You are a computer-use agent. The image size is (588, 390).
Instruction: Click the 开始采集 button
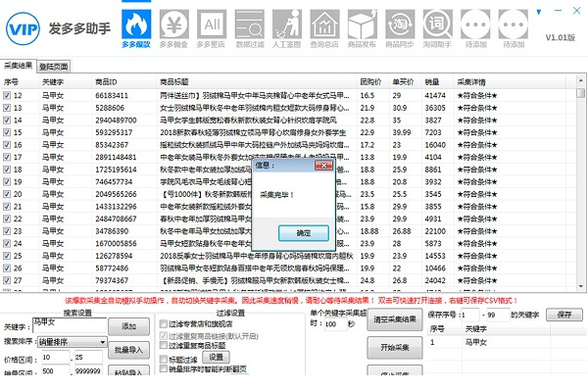[x=395, y=348]
